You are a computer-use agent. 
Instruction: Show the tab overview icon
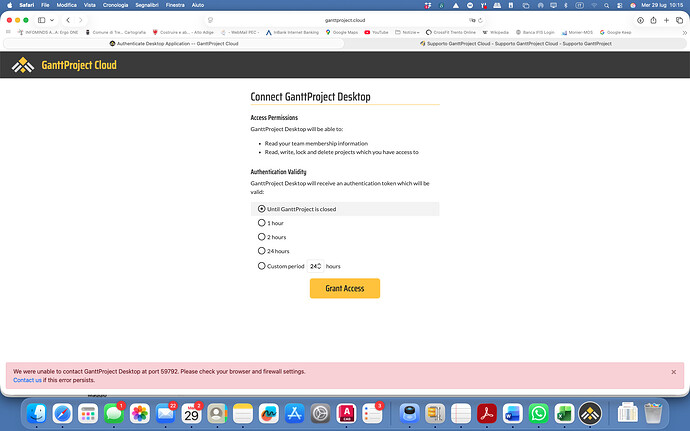click(679, 20)
